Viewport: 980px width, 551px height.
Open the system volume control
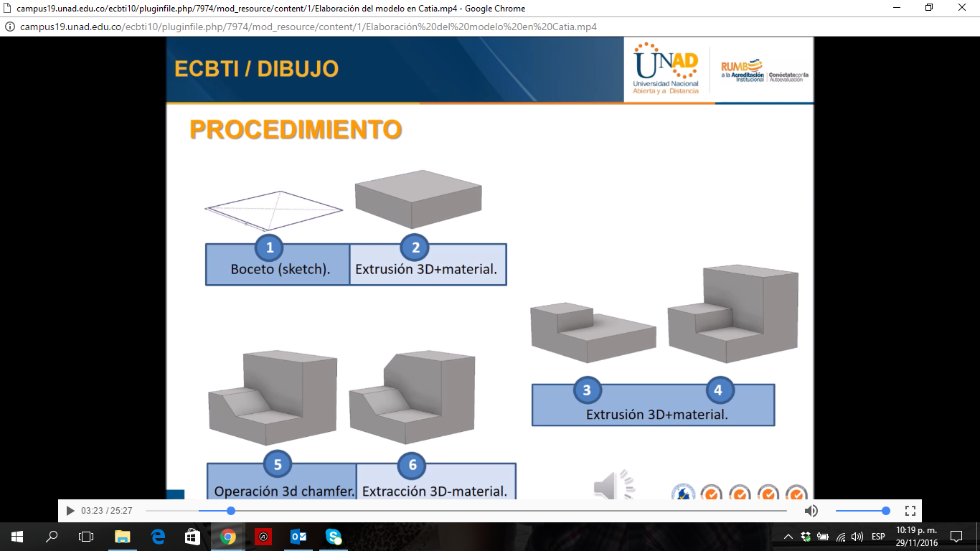[857, 537]
